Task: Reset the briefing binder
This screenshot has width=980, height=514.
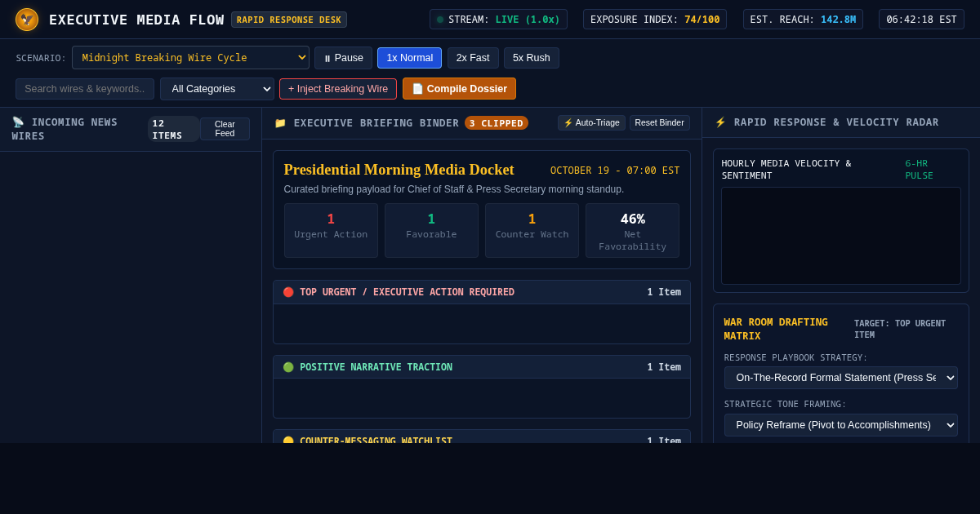Action: [x=660, y=123]
